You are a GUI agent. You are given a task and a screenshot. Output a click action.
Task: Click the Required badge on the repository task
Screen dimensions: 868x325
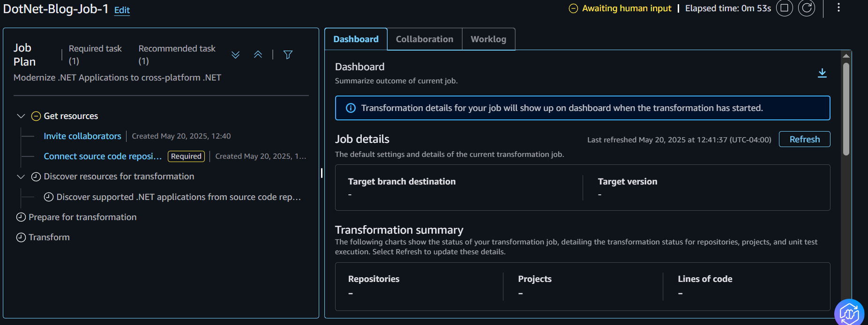(x=186, y=156)
